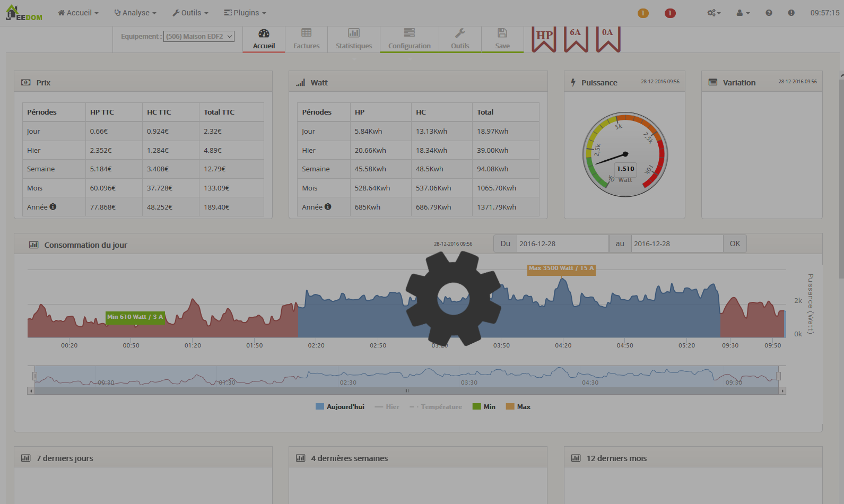This screenshot has width=844, height=504.
Task: Click info icon beside Année in Prix table
Action: pyautogui.click(x=53, y=206)
